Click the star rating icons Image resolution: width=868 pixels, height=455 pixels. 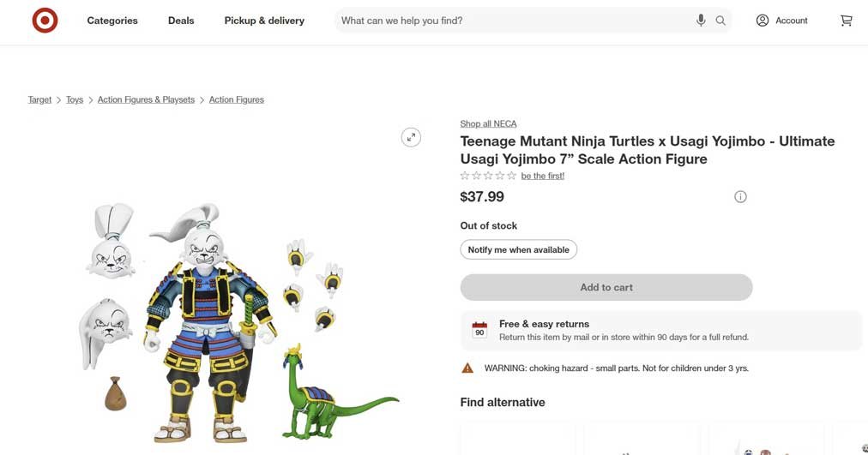pos(488,176)
